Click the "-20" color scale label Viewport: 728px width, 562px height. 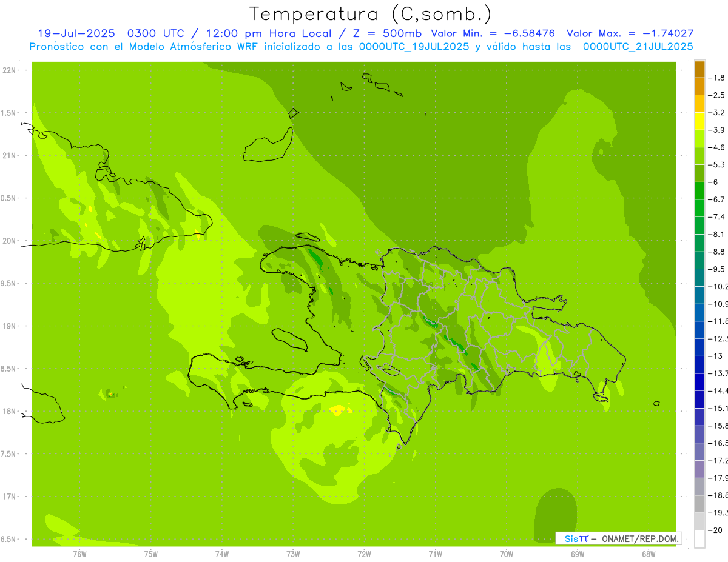tap(716, 530)
